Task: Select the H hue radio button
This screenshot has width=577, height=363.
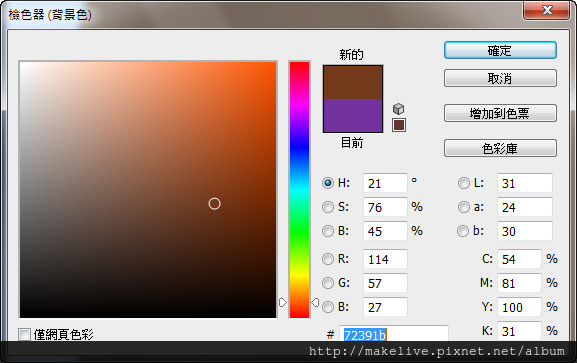Action: (328, 183)
